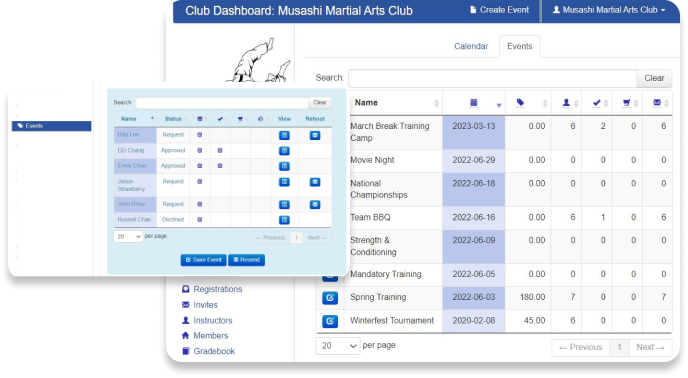Image resolution: width=688 pixels, height=378 pixels.
Task: Click View icon for Jason Strawberry
Action: [284, 182]
